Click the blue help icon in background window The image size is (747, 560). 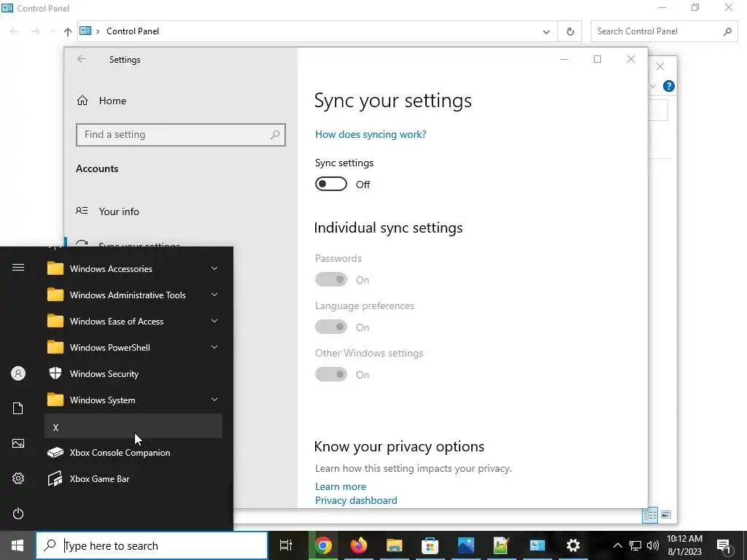pyautogui.click(x=669, y=86)
